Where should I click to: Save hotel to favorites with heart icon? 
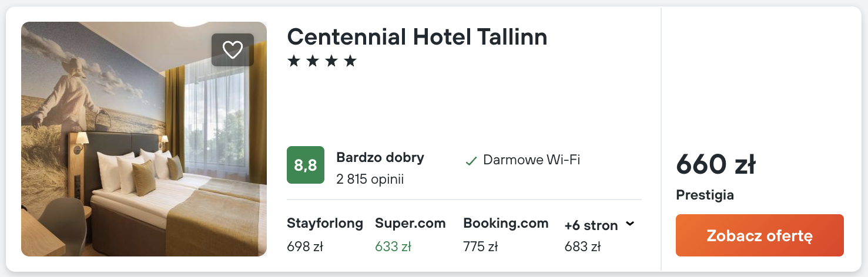point(233,50)
